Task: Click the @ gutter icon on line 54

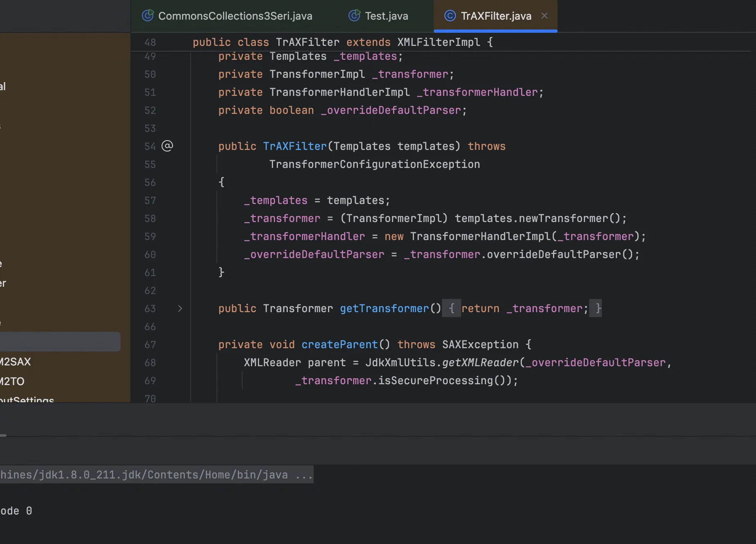Action: click(167, 146)
